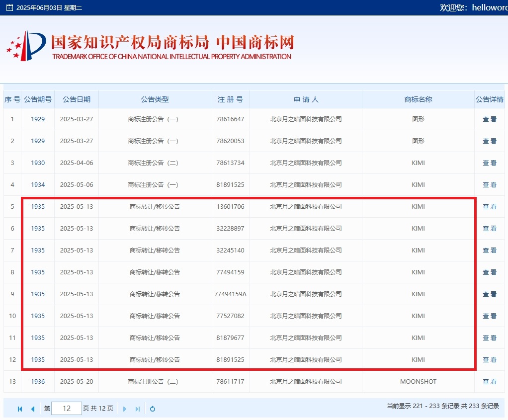The height and width of the screenshot is (420, 508).
Task: Open issue number 1936
Action: coord(38,381)
